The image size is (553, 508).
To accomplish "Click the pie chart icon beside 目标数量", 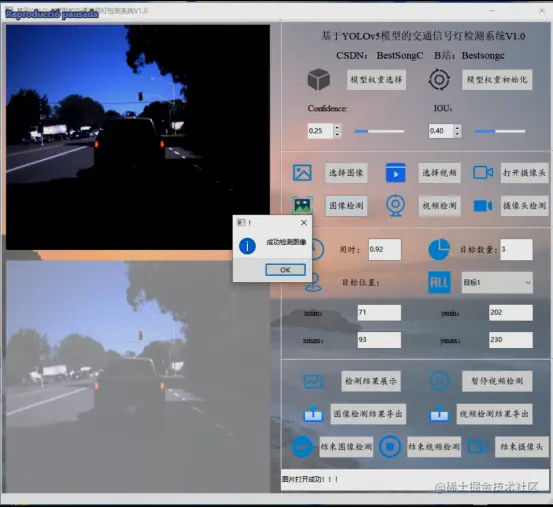I will pos(439,249).
